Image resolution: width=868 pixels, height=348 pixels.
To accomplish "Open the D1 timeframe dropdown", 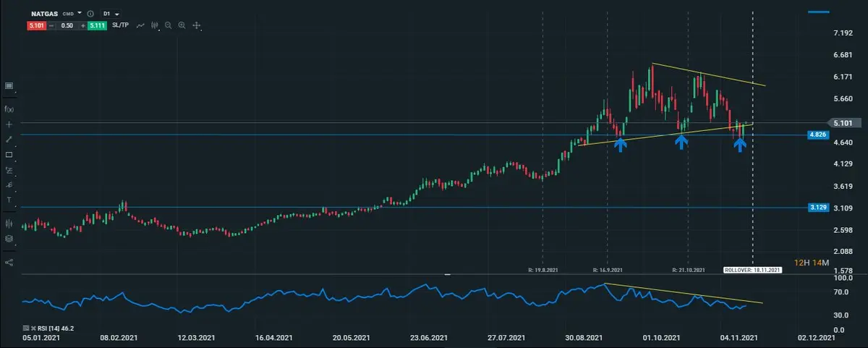I will tap(111, 14).
